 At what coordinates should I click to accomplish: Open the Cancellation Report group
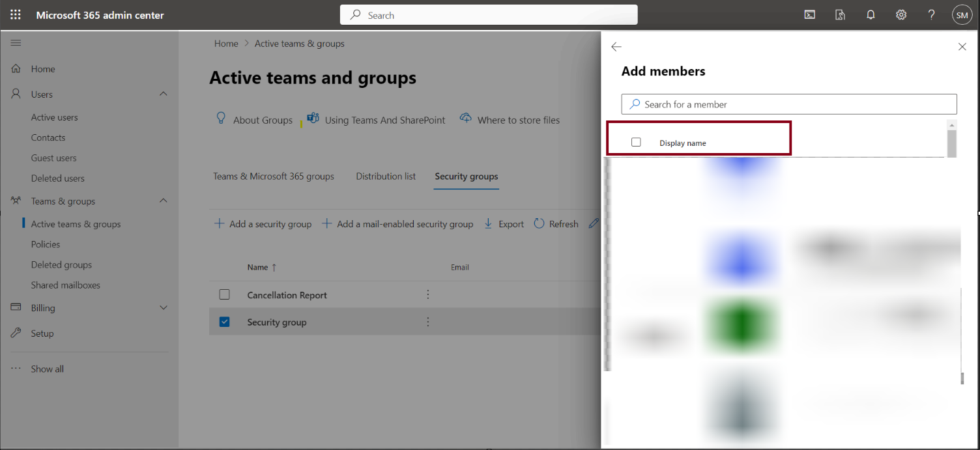tap(287, 295)
